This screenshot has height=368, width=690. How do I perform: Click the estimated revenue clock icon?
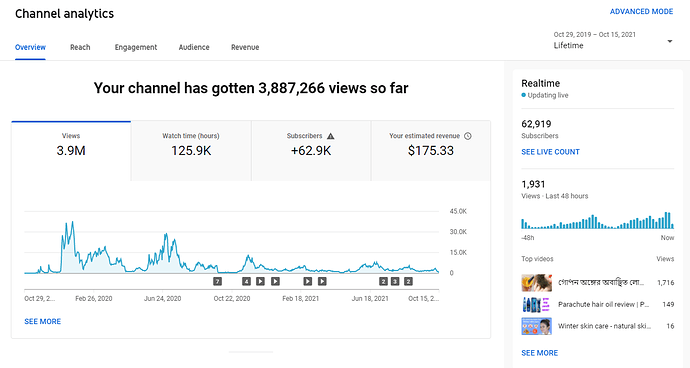(468, 136)
